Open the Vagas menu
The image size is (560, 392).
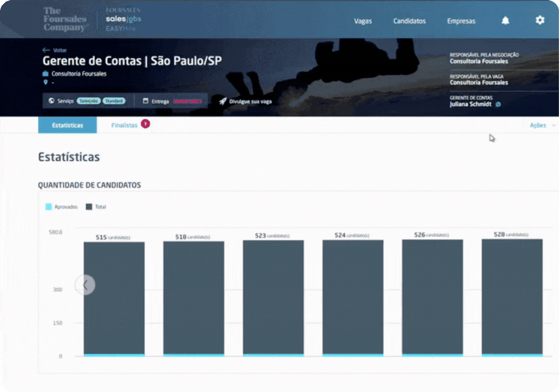click(x=363, y=21)
